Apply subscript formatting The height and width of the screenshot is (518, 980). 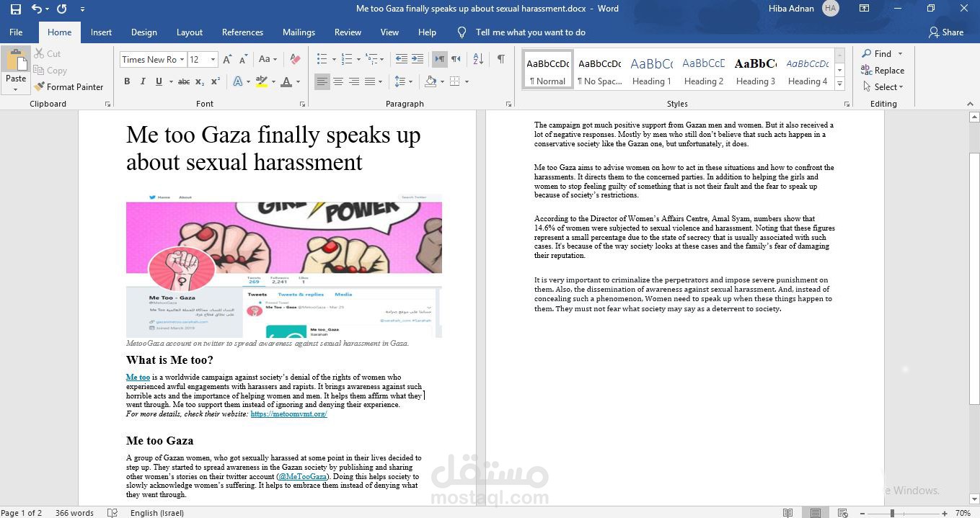[201, 81]
